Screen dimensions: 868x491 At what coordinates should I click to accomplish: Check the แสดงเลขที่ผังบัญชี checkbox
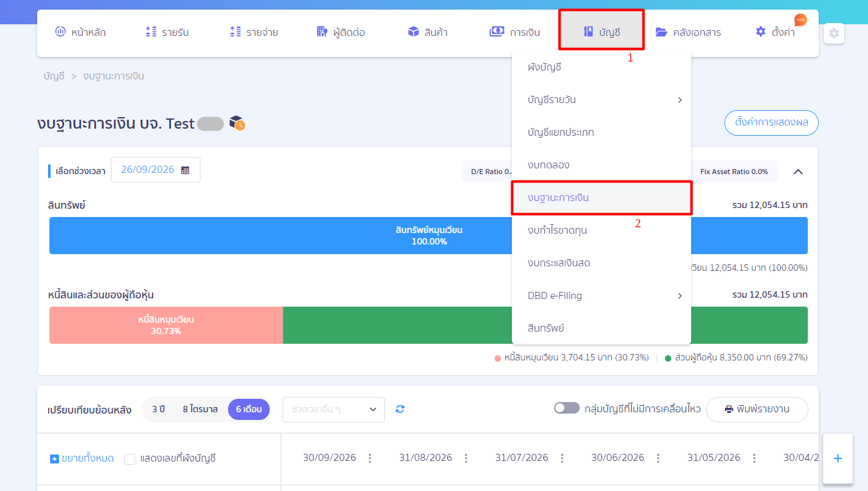(x=130, y=458)
